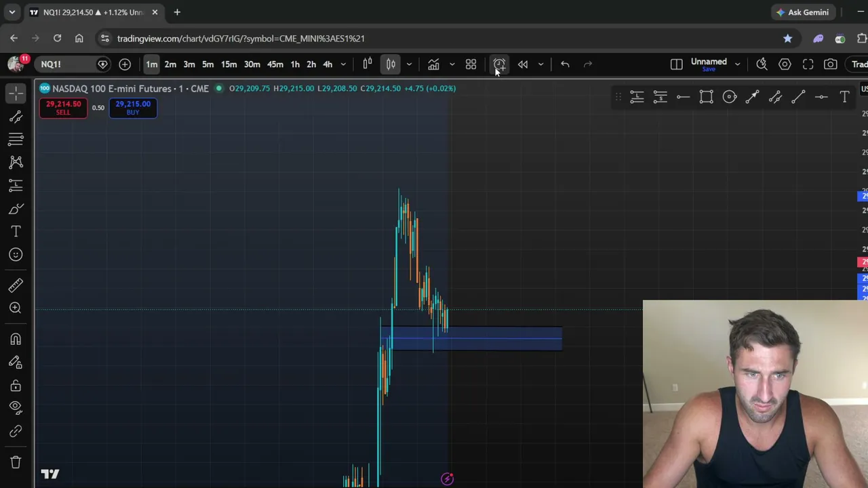Expand the manage layouts dropdown arrow
The height and width of the screenshot is (488, 868).
coord(737,64)
